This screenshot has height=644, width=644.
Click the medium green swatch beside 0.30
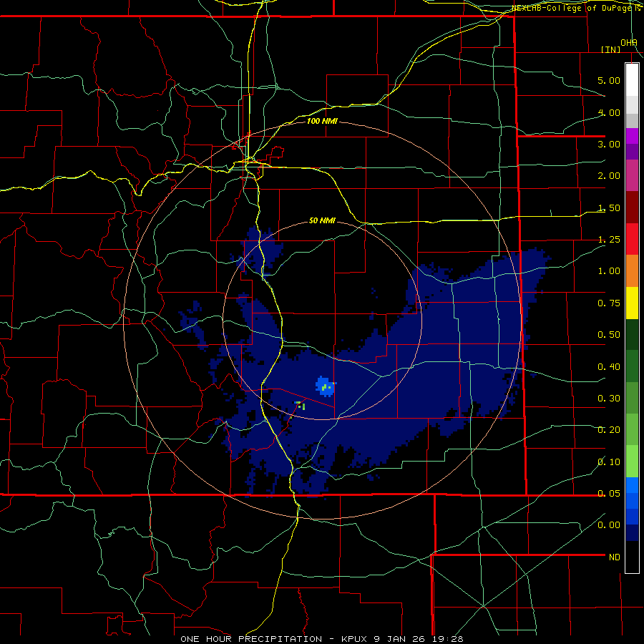coord(632,398)
